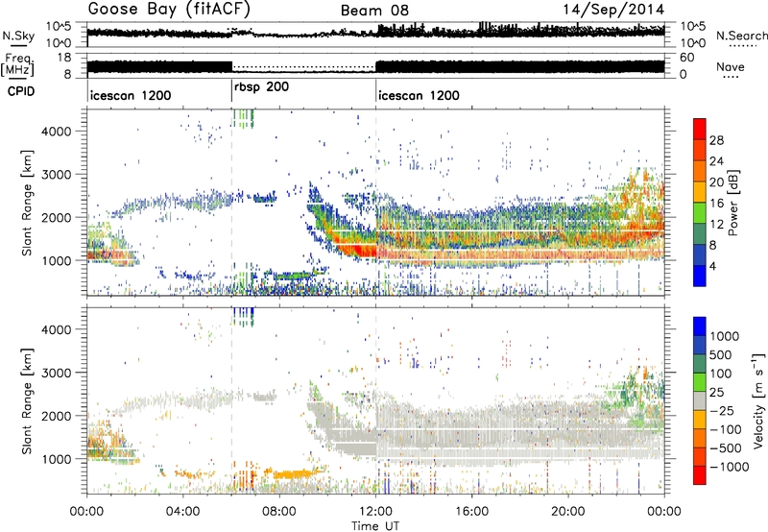Select the N.Search legend label
This screenshot has width=768, height=532.
[741, 36]
